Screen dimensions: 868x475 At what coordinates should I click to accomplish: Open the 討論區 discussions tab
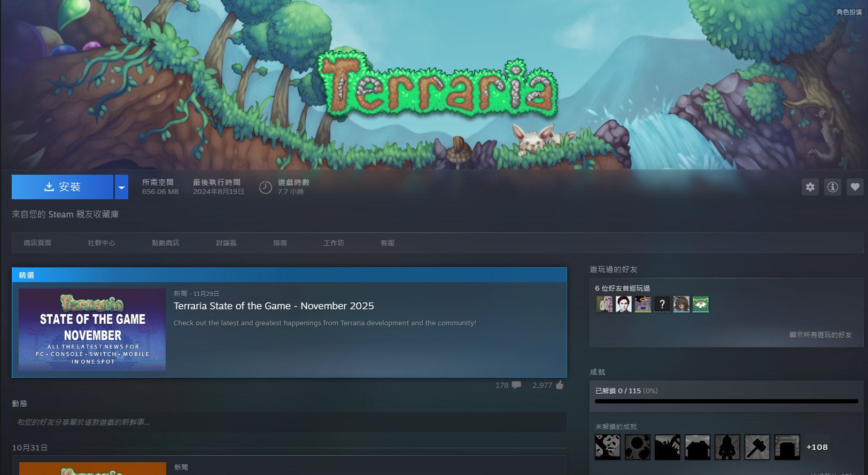[x=226, y=243]
